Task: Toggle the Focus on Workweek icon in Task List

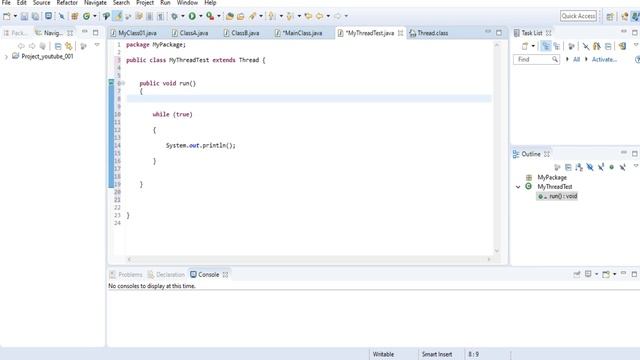Action: (x=571, y=46)
